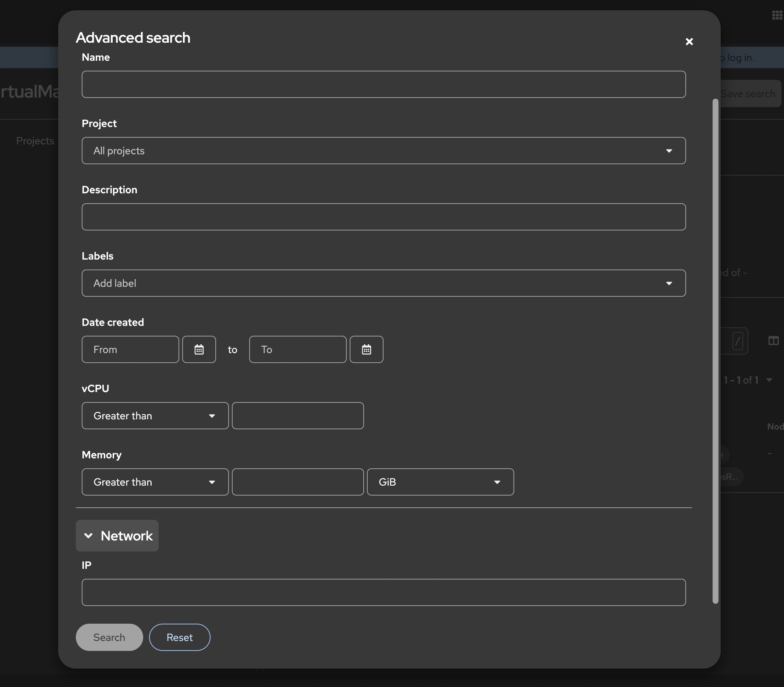Image resolution: width=784 pixels, height=687 pixels.
Task: Collapse the Network section
Action: pyautogui.click(x=117, y=536)
